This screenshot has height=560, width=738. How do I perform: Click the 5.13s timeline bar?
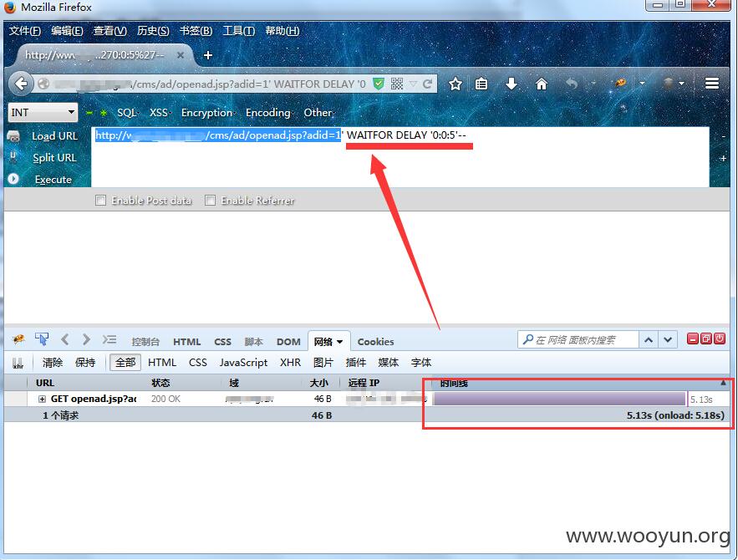coord(559,399)
